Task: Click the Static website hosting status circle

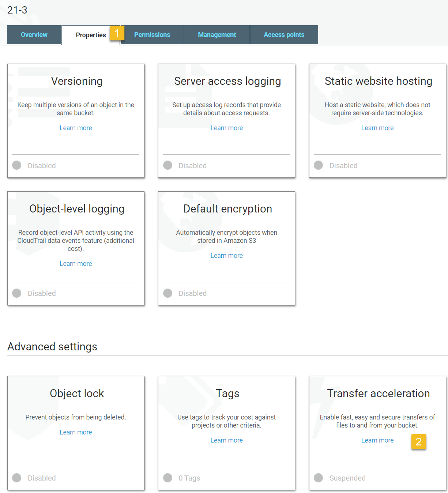Action: [319, 165]
